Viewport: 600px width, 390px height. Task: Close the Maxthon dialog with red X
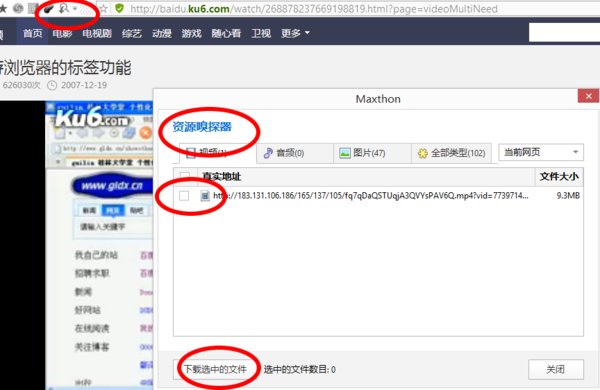tap(589, 96)
